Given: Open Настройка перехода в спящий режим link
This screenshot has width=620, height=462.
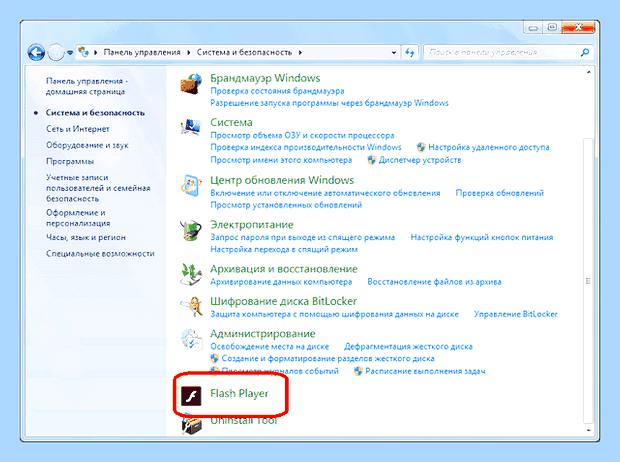Looking at the screenshot, I should click(284, 250).
